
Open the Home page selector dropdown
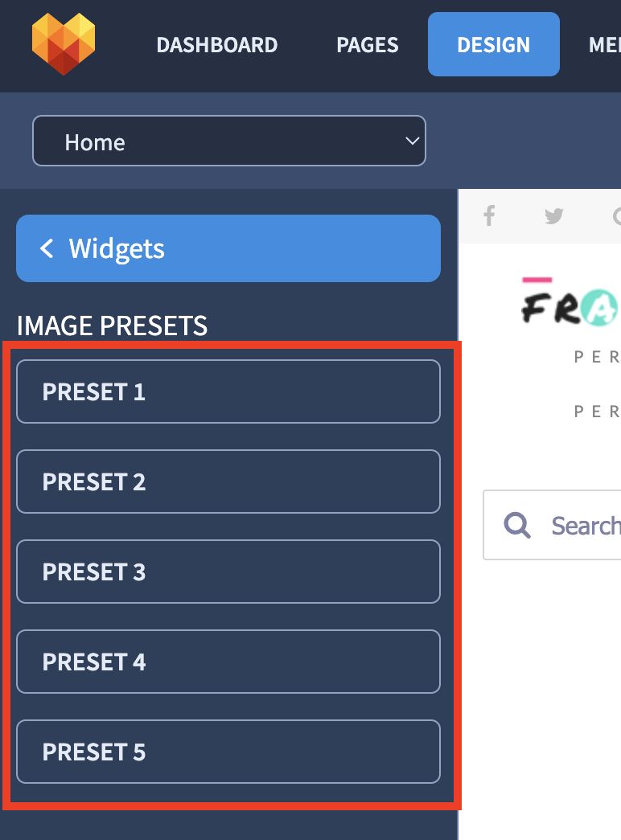click(229, 141)
